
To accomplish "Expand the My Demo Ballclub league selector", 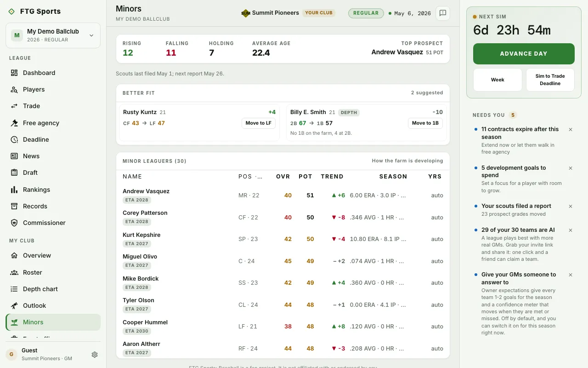I will pos(53,35).
